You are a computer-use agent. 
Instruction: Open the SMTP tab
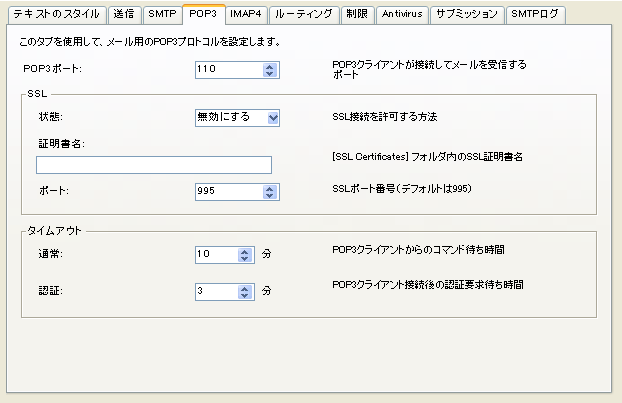click(162, 15)
